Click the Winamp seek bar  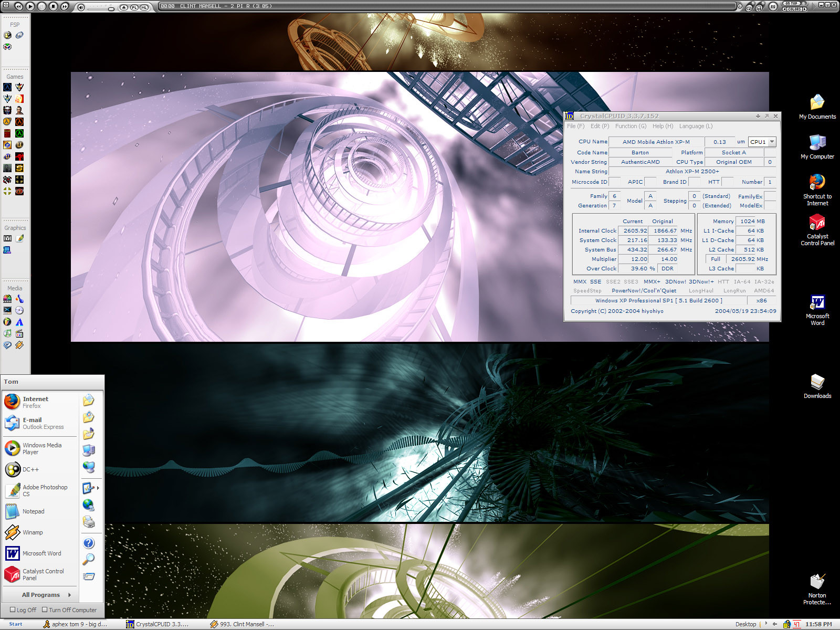point(447,6)
